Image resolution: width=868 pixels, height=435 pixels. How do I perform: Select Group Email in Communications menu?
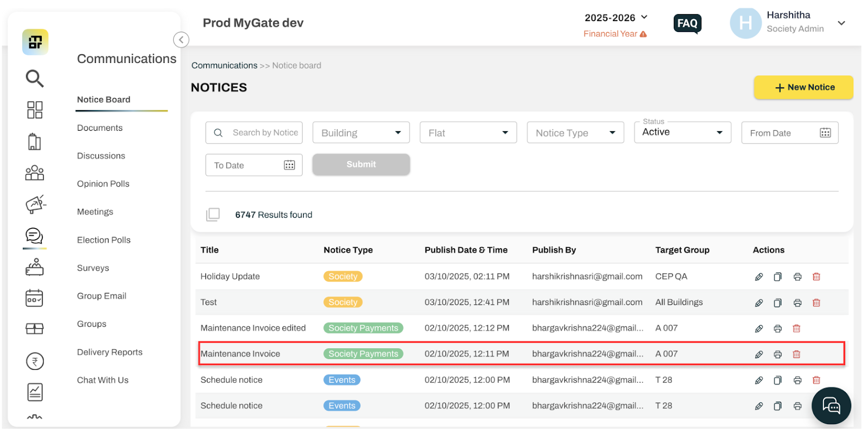coord(101,296)
